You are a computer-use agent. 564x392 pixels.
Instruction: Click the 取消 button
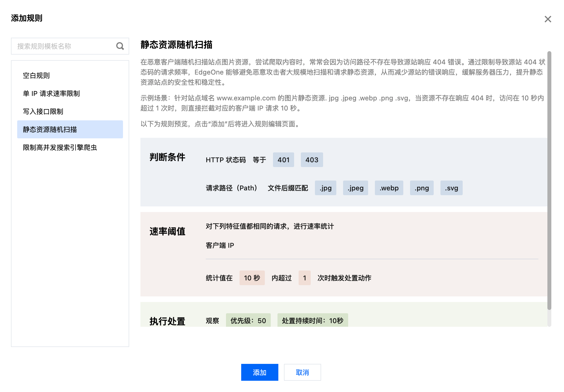[302, 372]
